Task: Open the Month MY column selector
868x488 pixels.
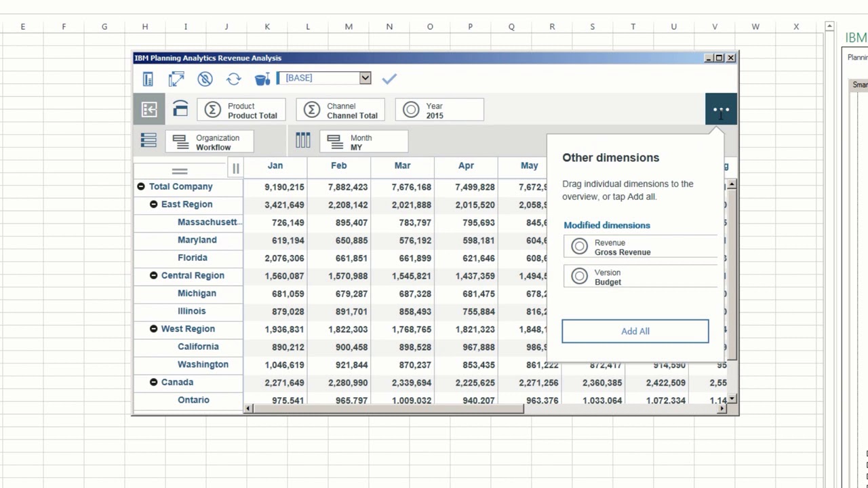Action: point(363,142)
